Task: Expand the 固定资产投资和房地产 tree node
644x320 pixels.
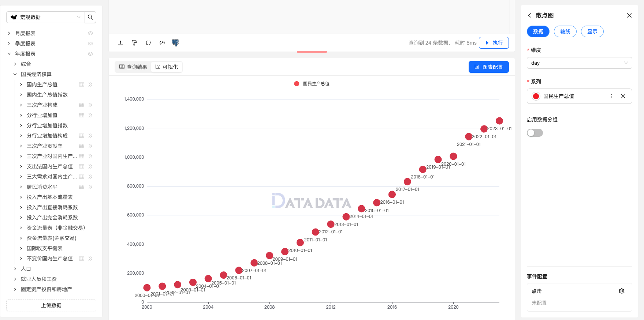Action: (x=15, y=289)
